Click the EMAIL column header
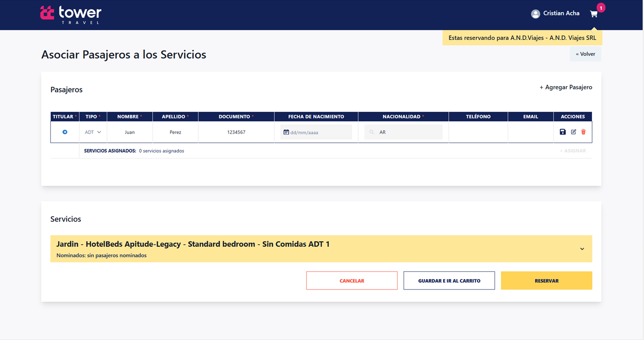Viewport: 644px width, 340px height. (530, 117)
